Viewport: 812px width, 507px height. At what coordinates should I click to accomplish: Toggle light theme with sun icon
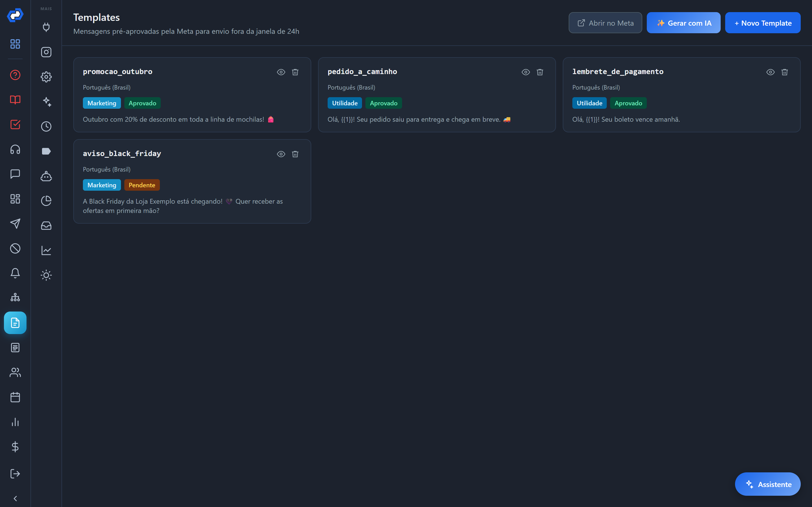[46, 275]
